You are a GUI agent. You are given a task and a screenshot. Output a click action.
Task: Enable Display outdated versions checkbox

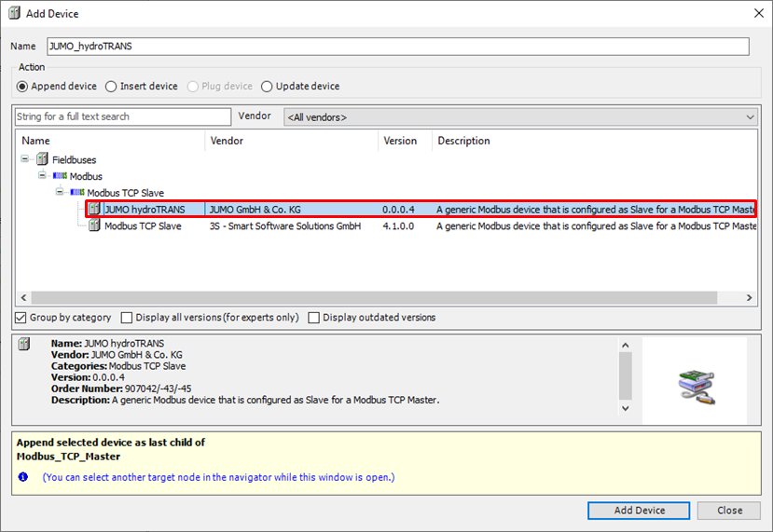point(313,318)
